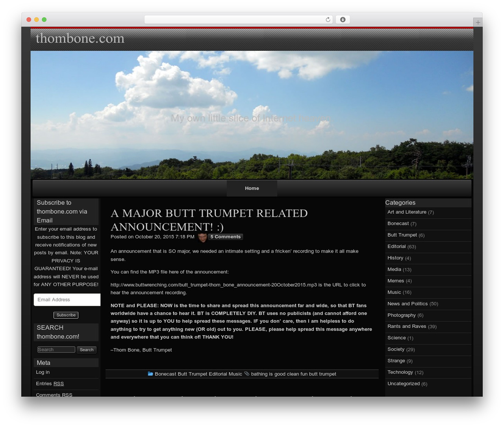Open the Log in link under Meta
Screen dimensions: 504x427
pyautogui.click(x=43, y=372)
